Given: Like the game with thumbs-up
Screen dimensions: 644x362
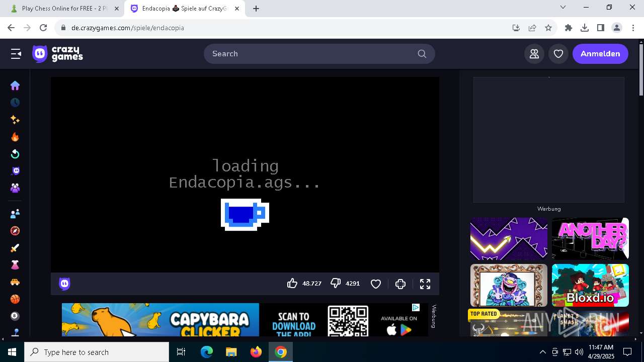Looking at the screenshot, I should tap(292, 284).
